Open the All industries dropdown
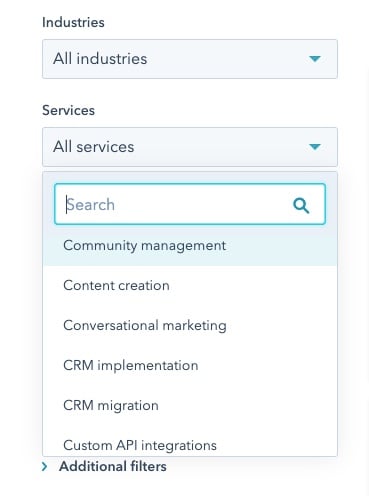Screen dimensions: 369x496 click(190, 59)
